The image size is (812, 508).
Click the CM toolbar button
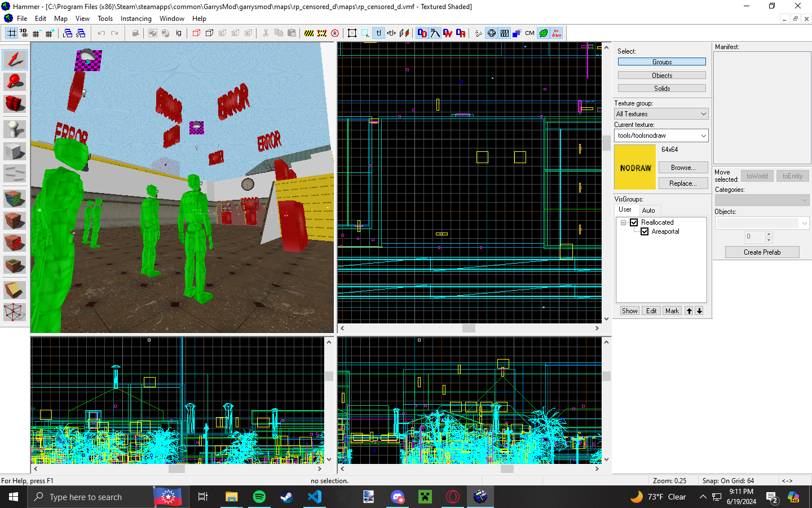(x=529, y=33)
